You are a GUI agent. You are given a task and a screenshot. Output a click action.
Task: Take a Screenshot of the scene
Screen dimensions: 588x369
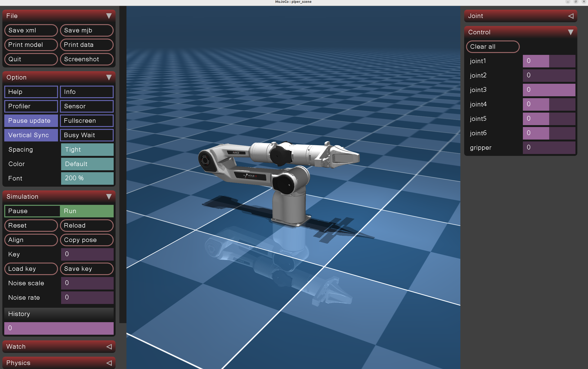tap(87, 59)
